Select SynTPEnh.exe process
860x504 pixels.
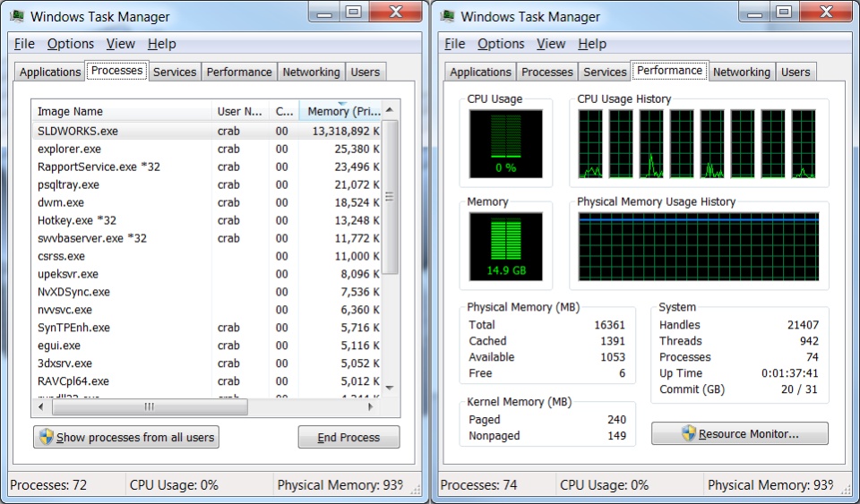(x=206, y=328)
